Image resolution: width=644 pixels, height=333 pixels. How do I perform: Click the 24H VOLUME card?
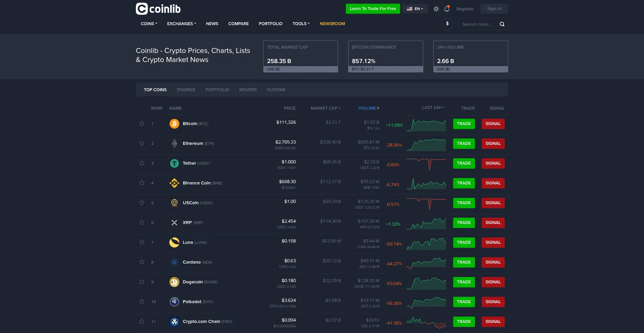click(471, 56)
